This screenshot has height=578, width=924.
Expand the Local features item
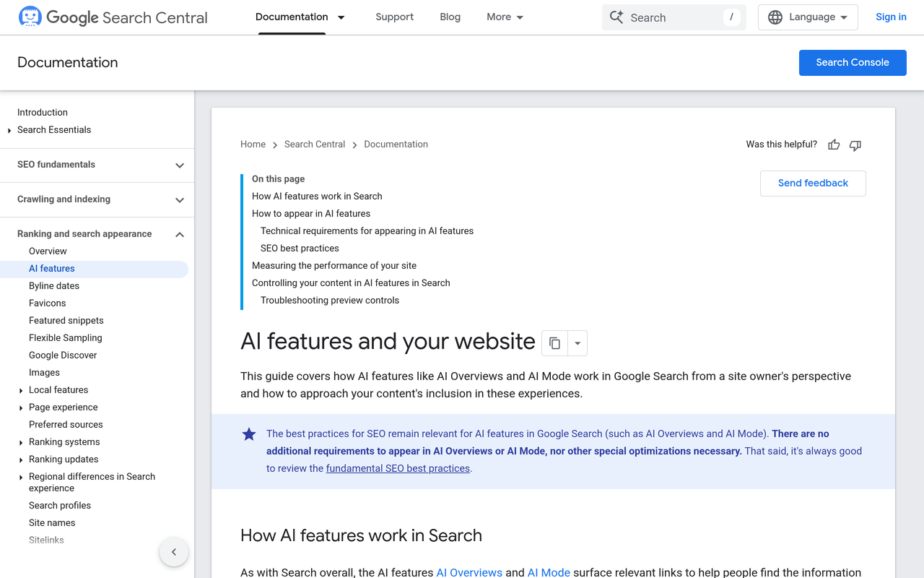[x=21, y=390]
